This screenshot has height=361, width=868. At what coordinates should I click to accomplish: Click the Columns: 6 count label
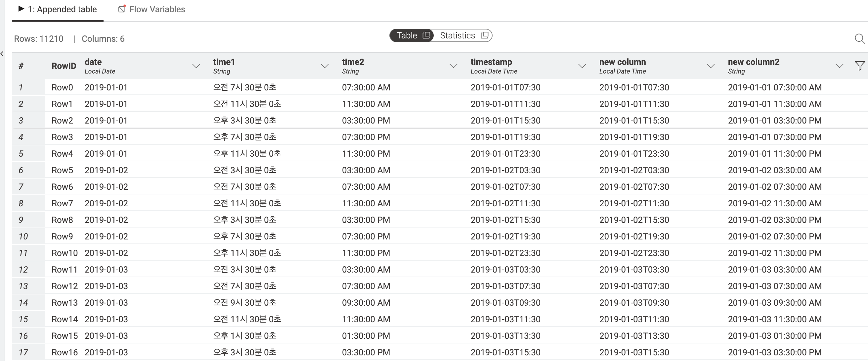point(103,39)
